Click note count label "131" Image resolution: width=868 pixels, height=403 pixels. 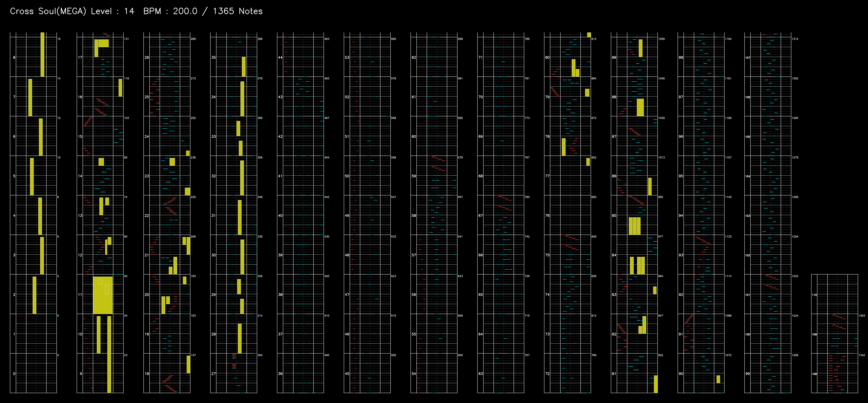[x=126, y=39]
